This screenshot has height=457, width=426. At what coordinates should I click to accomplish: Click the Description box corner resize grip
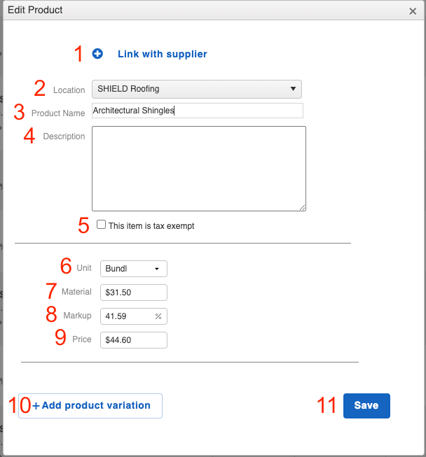[303, 208]
